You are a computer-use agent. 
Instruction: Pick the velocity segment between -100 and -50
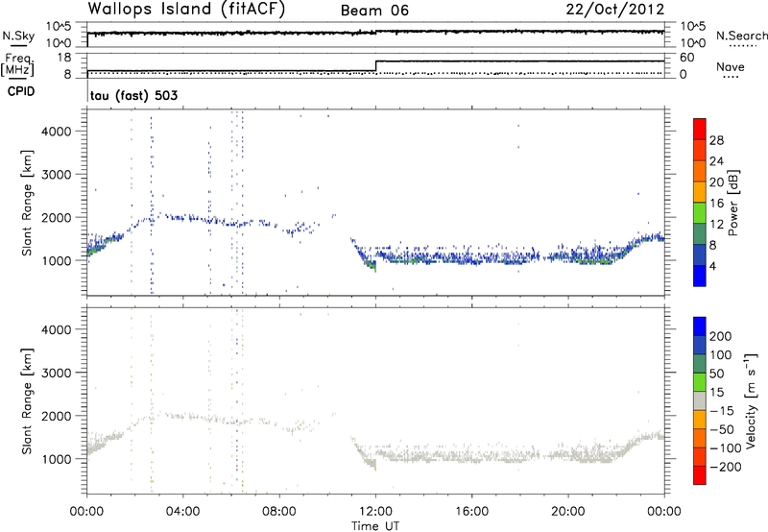tap(700, 438)
